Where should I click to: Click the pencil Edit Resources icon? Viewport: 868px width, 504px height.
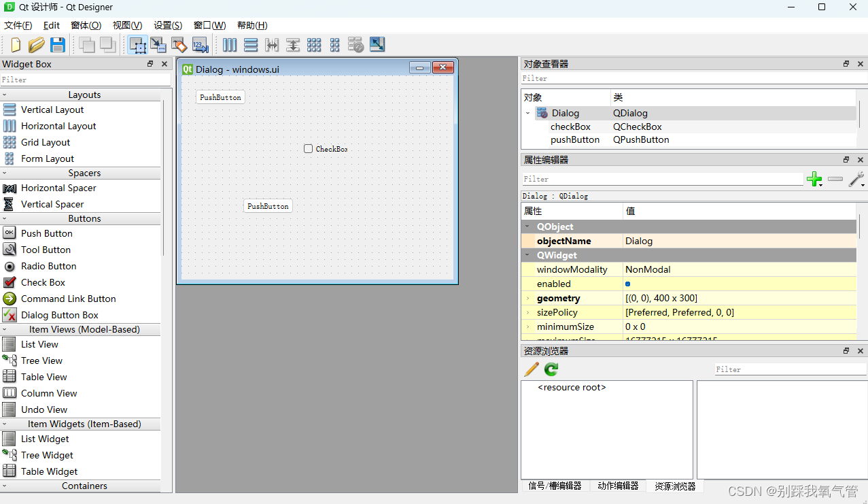(x=532, y=369)
